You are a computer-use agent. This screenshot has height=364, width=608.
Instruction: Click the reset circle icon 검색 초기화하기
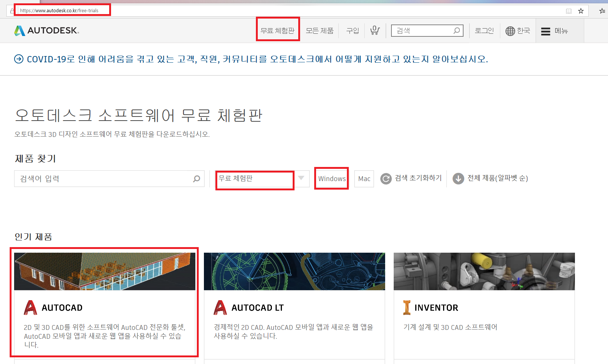pos(386,179)
